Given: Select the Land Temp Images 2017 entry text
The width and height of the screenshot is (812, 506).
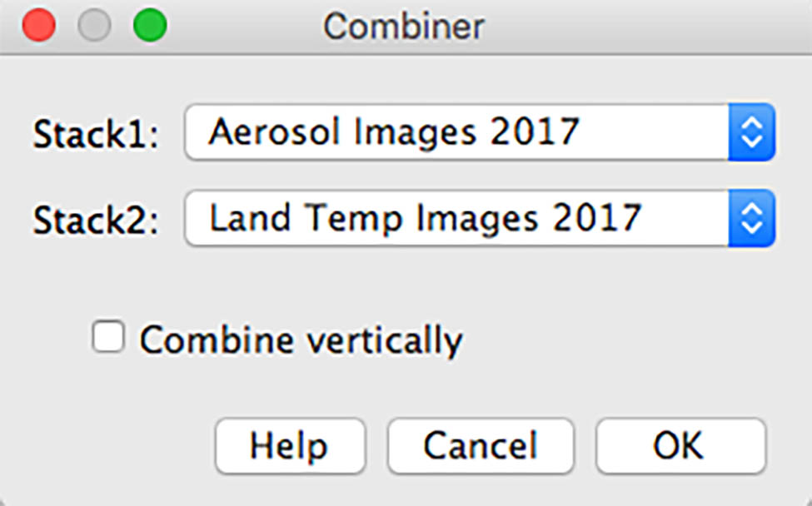Looking at the screenshot, I should 425,218.
